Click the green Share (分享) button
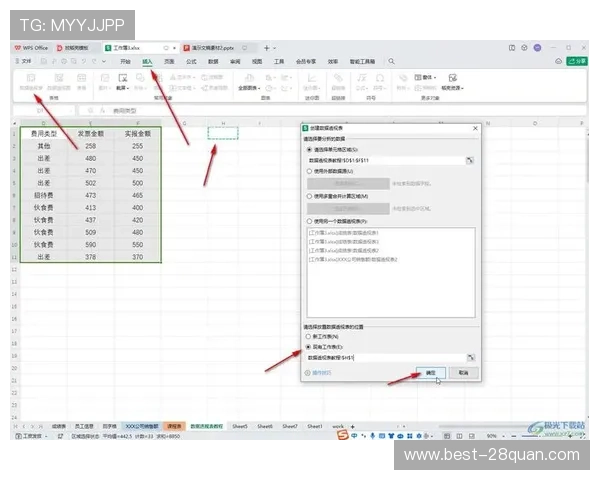 [577, 61]
